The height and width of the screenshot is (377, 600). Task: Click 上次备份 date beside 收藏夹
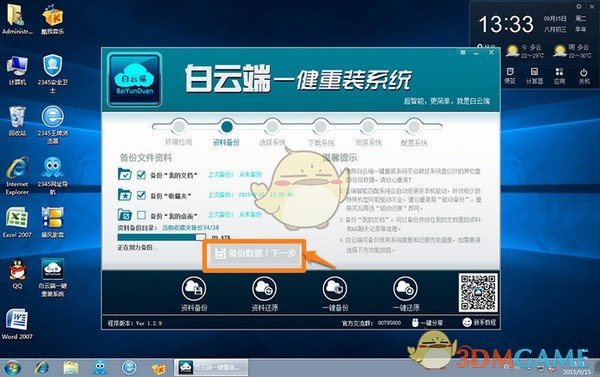pos(251,195)
